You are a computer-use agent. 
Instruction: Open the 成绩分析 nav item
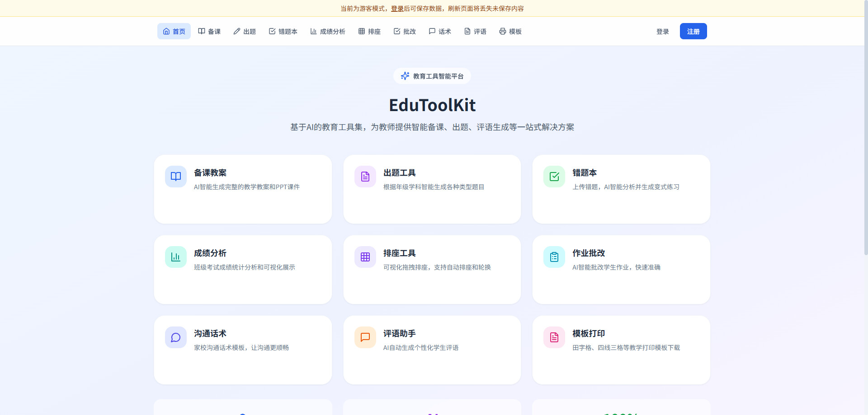tap(328, 31)
